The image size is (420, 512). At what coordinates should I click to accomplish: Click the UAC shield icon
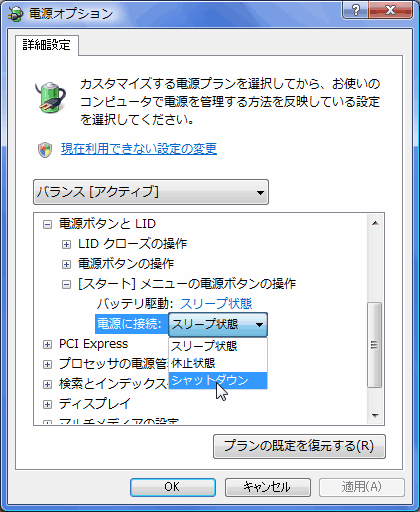[45, 149]
